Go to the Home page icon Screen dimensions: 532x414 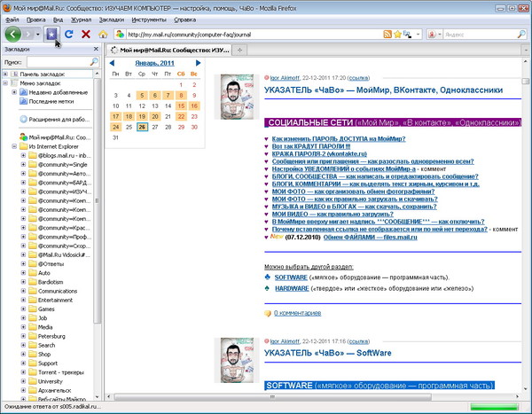point(103,35)
